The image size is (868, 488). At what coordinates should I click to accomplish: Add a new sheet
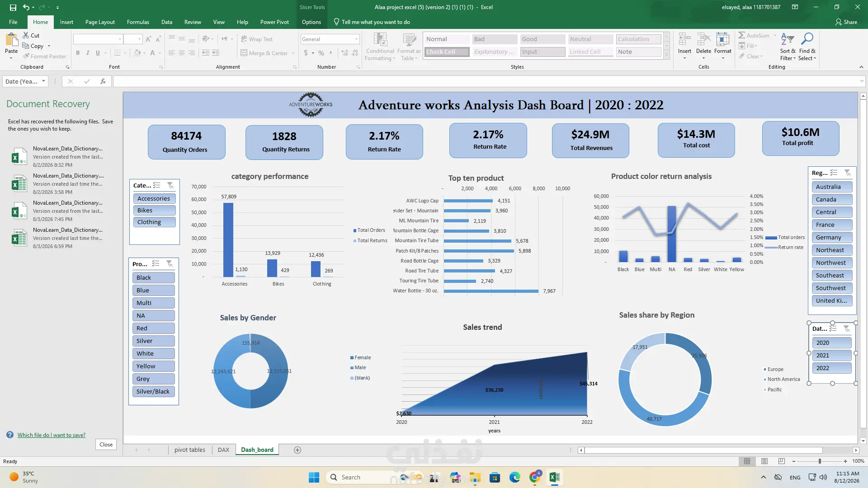coord(297,450)
